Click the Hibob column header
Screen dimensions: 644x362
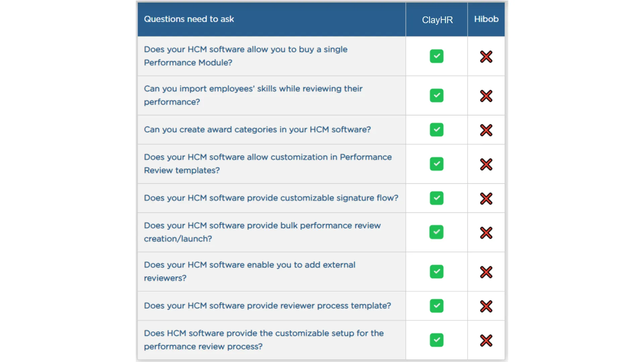pyautogui.click(x=486, y=19)
